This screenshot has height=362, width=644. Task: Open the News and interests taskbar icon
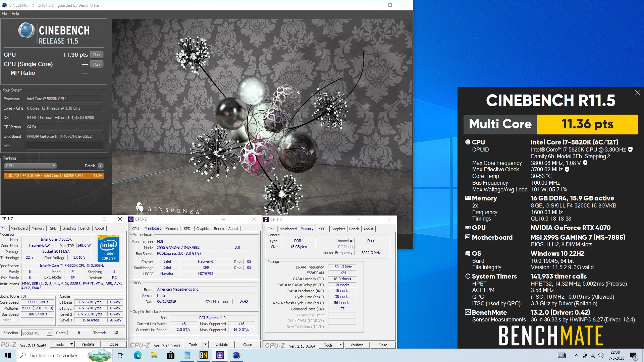(x=562, y=355)
